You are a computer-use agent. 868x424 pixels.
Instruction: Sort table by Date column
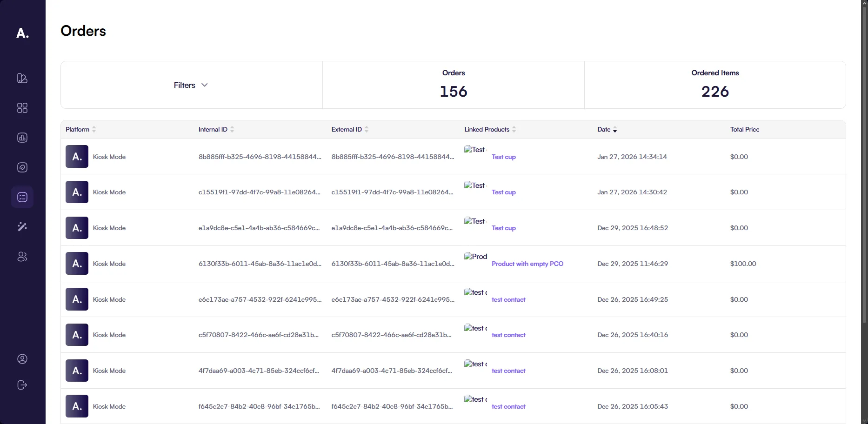(x=607, y=129)
